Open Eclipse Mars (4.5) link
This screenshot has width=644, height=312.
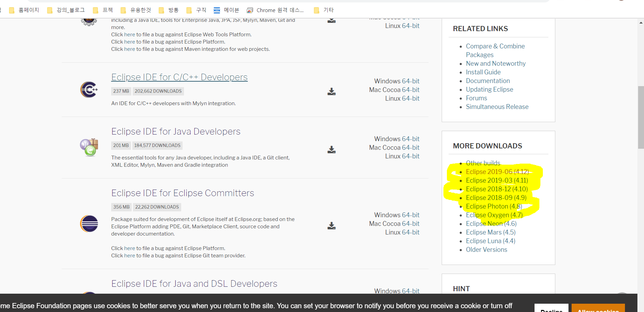(x=491, y=232)
